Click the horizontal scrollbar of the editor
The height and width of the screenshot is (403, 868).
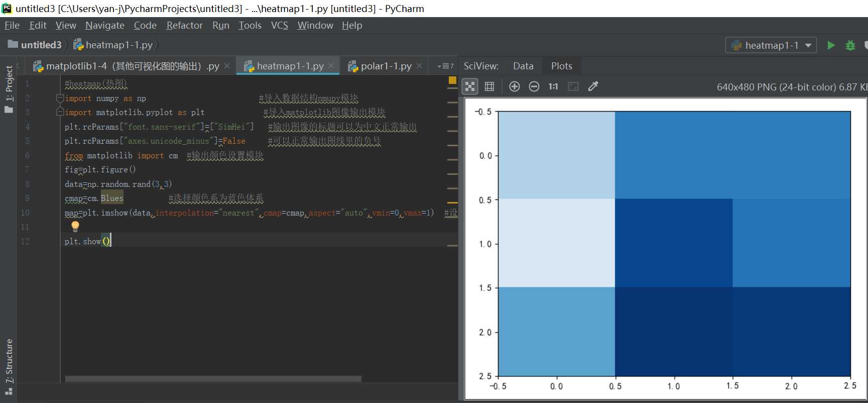coord(213,379)
